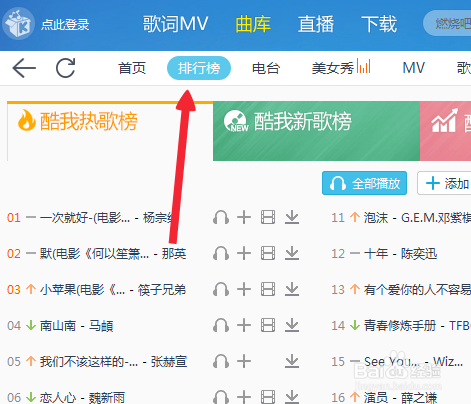Add song 02 默 with plus icon
Screen dimensions: 471x404
(244, 253)
